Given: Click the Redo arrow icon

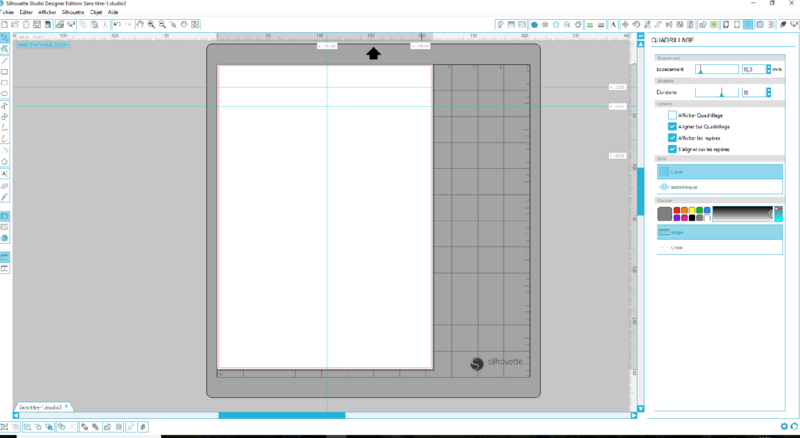Looking at the screenshot, I should click(x=128, y=25).
